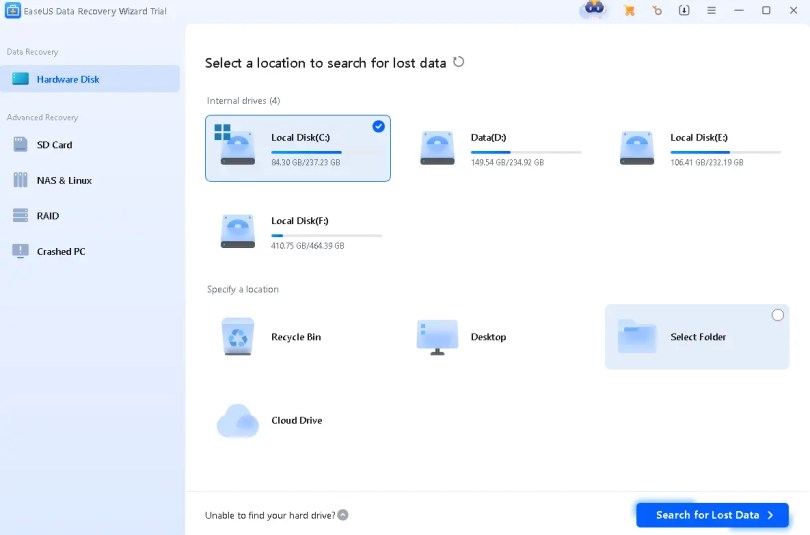The height and width of the screenshot is (535, 810).
Task: Toggle the Select Folder radio circle
Action: click(x=777, y=315)
